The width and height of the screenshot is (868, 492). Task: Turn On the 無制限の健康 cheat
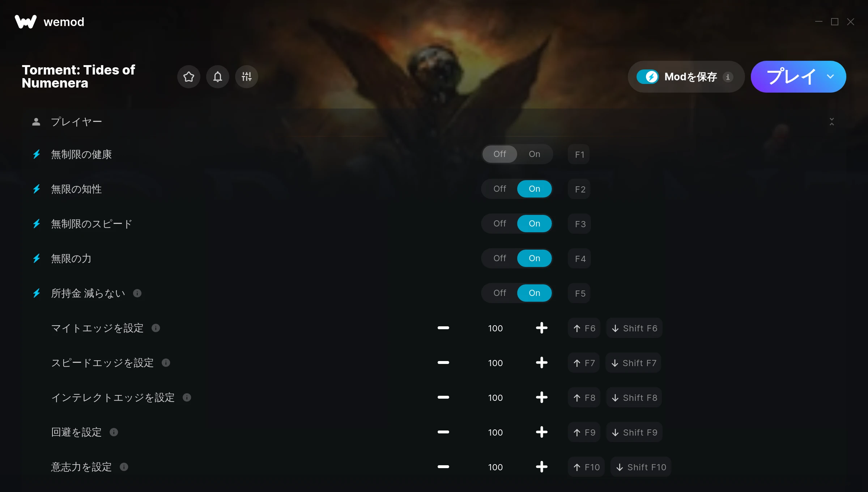534,154
